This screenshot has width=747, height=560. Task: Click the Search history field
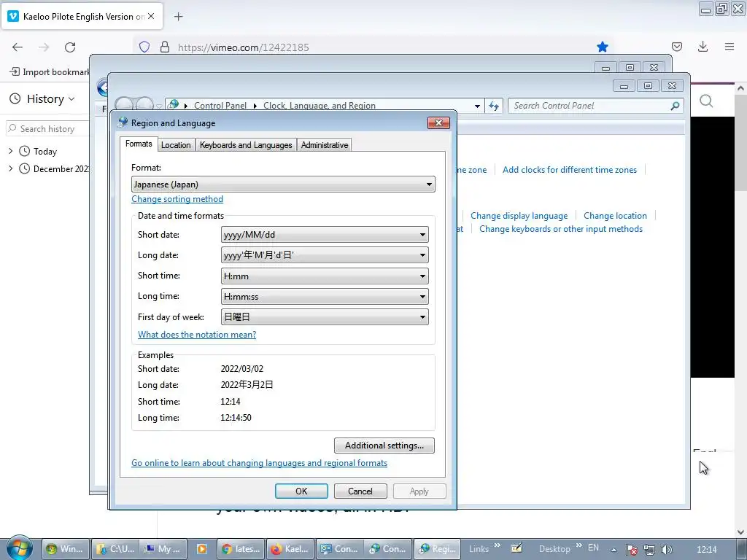click(x=47, y=128)
